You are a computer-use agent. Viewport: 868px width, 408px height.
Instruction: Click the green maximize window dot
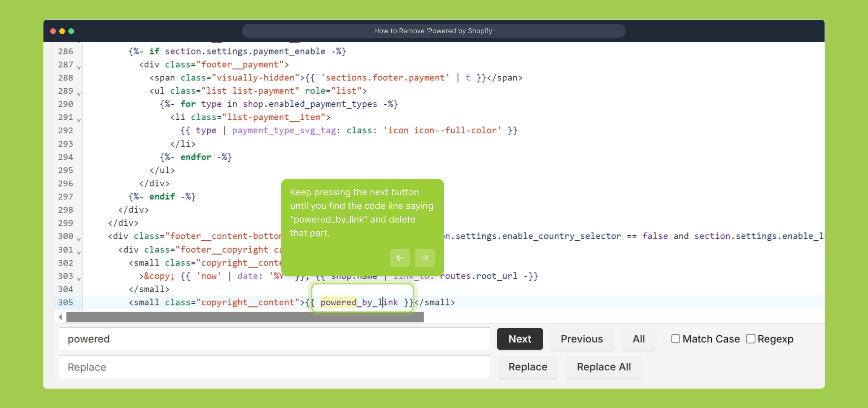tap(71, 31)
